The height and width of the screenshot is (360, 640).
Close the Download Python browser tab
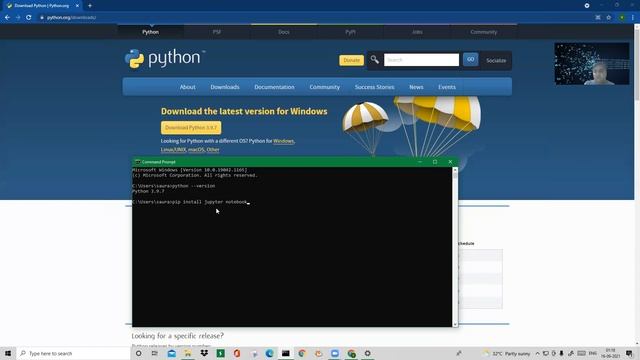pos(77,6)
